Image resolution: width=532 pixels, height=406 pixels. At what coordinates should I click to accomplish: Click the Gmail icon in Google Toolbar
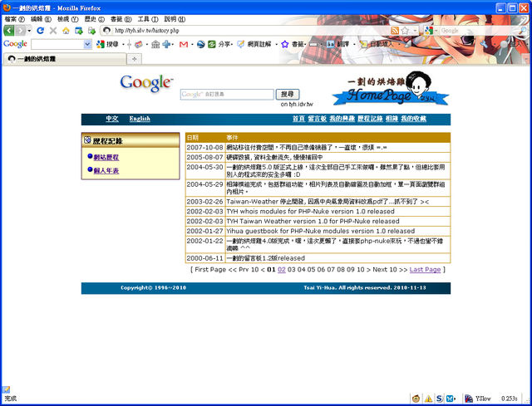click(184, 44)
